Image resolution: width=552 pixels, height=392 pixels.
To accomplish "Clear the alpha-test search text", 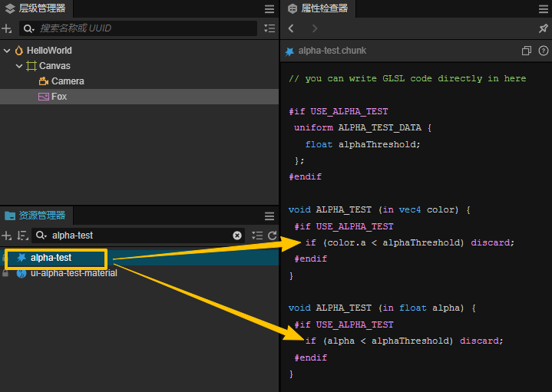I will click(237, 236).
